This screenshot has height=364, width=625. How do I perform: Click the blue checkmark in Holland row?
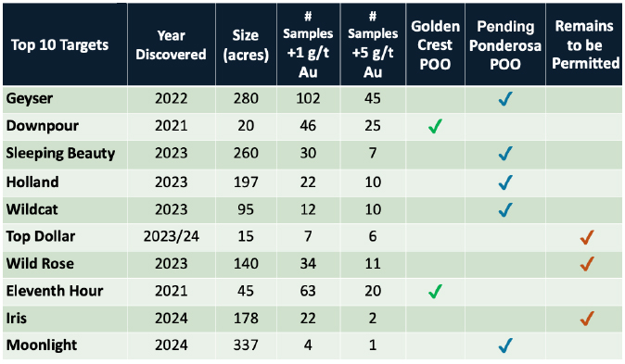tap(505, 182)
